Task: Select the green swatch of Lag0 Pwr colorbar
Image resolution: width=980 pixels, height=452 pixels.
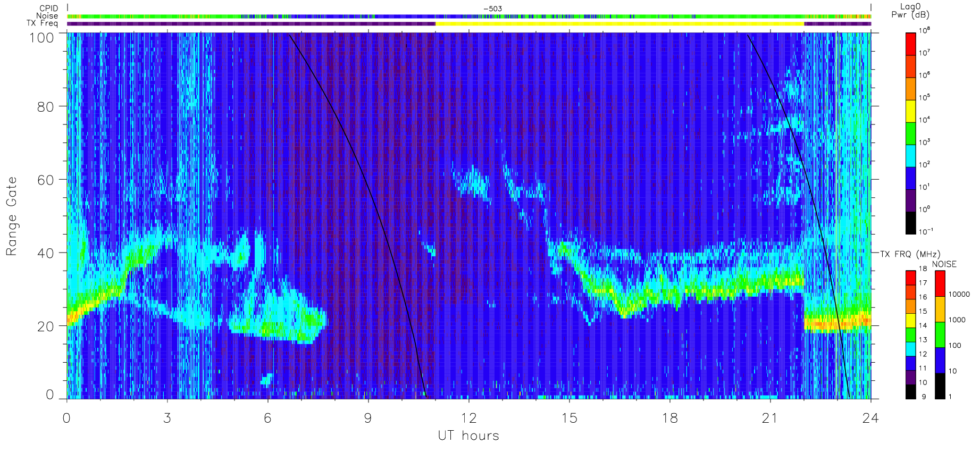Action: [x=910, y=133]
